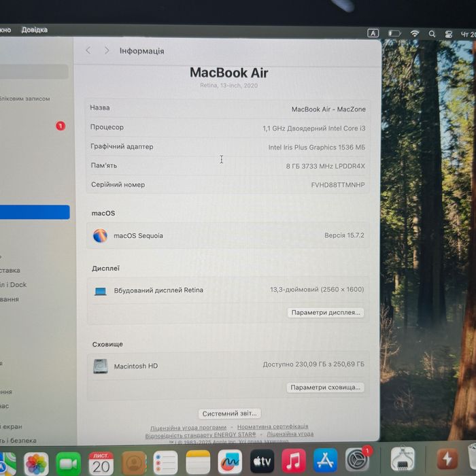The height and width of the screenshot is (476, 476).
Task: Go back with the left chevron
Action: click(x=88, y=50)
